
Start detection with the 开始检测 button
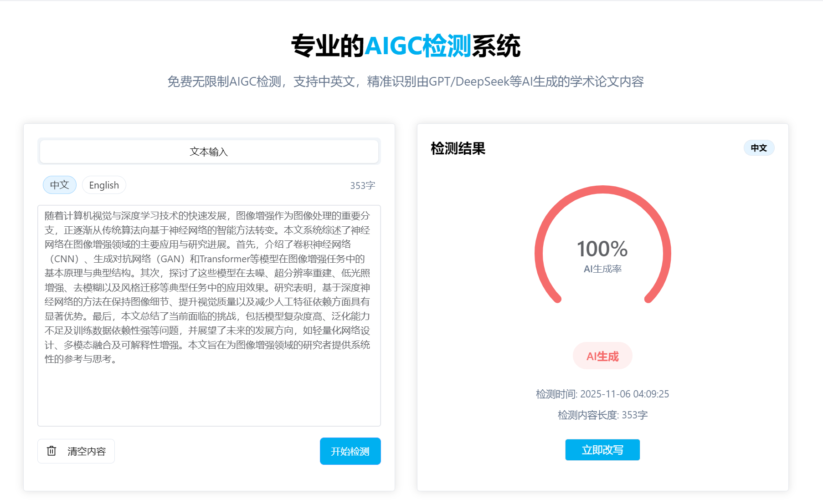[x=350, y=451]
